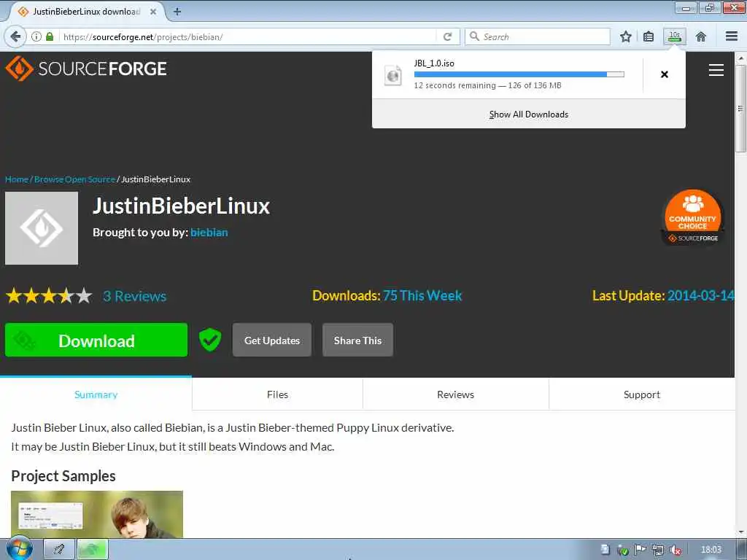Image resolution: width=747 pixels, height=560 pixels.
Task: Go back with the browser back arrow
Action: point(16,36)
